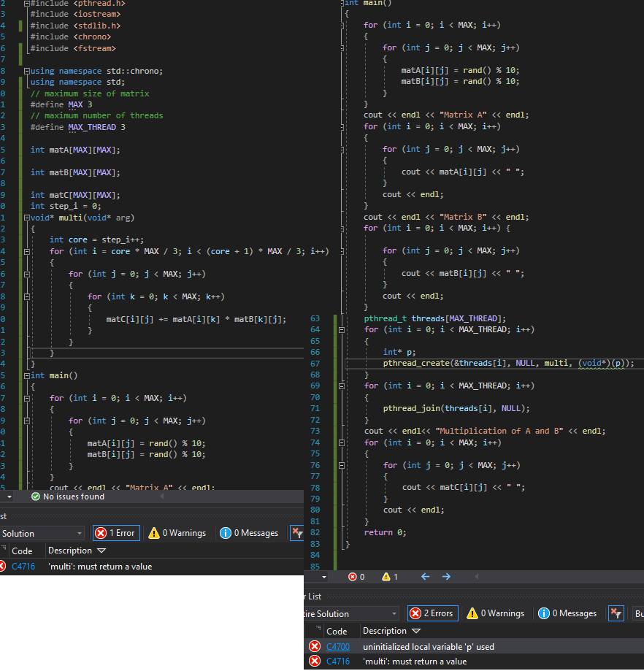The width and height of the screenshot is (644, 671).
Task: Select the right window's "'multi': must return a value" message
Action: tap(415, 662)
